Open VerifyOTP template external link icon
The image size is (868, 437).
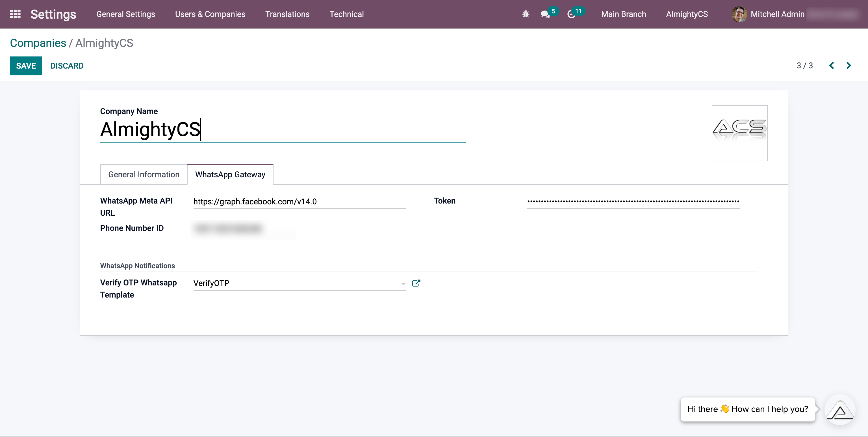tap(416, 283)
